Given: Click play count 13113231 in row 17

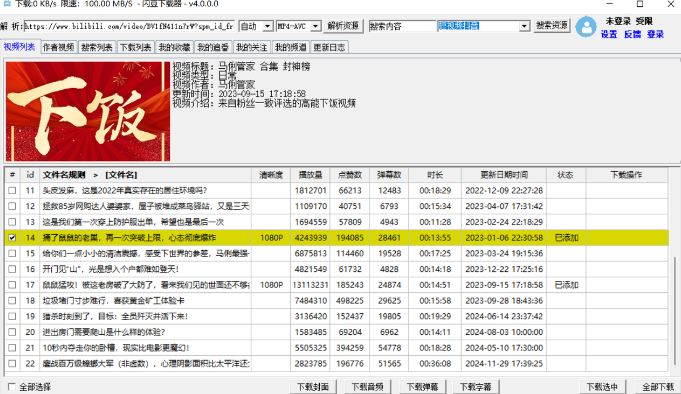Looking at the screenshot, I should click(x=310, y=285).
